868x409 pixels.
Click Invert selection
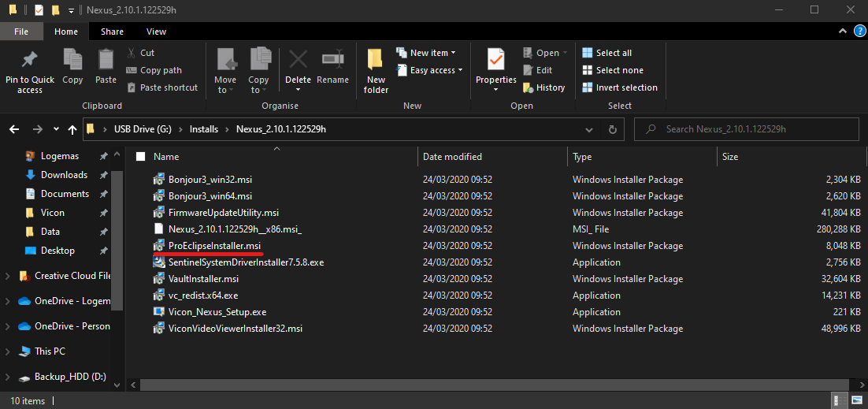[619, 87]
